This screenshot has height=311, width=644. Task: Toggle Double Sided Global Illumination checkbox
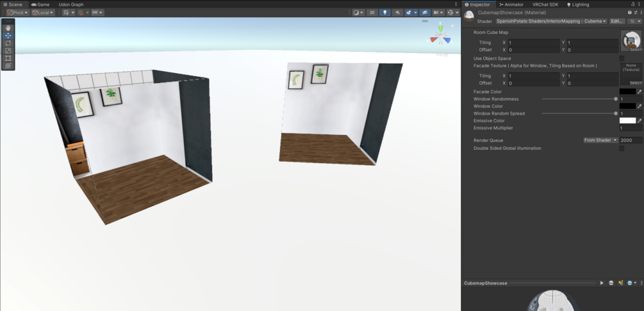[x=622, y=148]
